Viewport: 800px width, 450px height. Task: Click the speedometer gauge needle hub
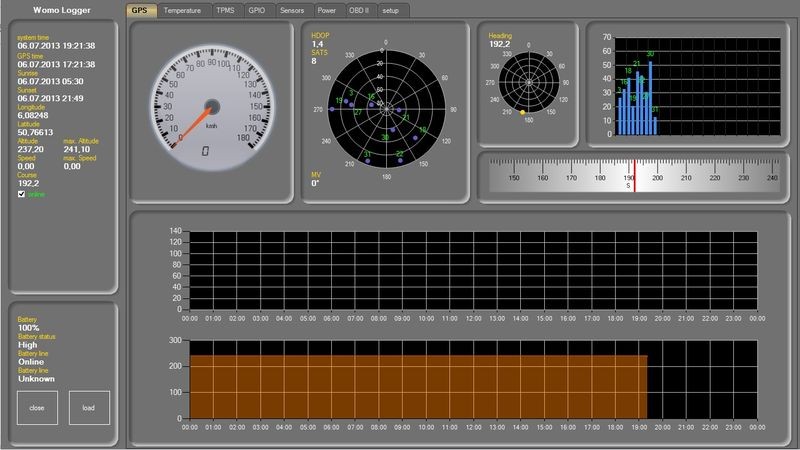pos(212,105)
